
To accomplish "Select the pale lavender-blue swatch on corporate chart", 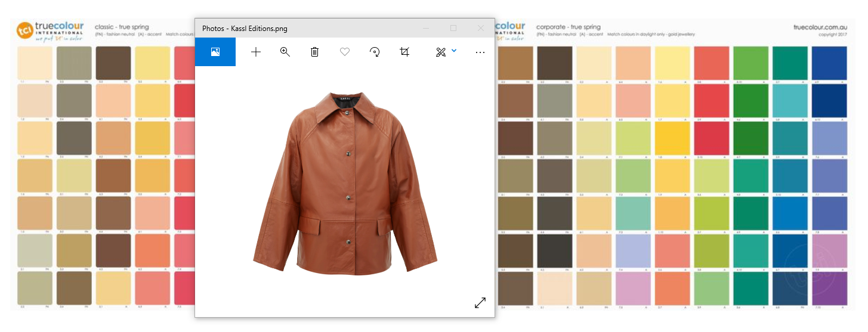I will pos(633,251).
